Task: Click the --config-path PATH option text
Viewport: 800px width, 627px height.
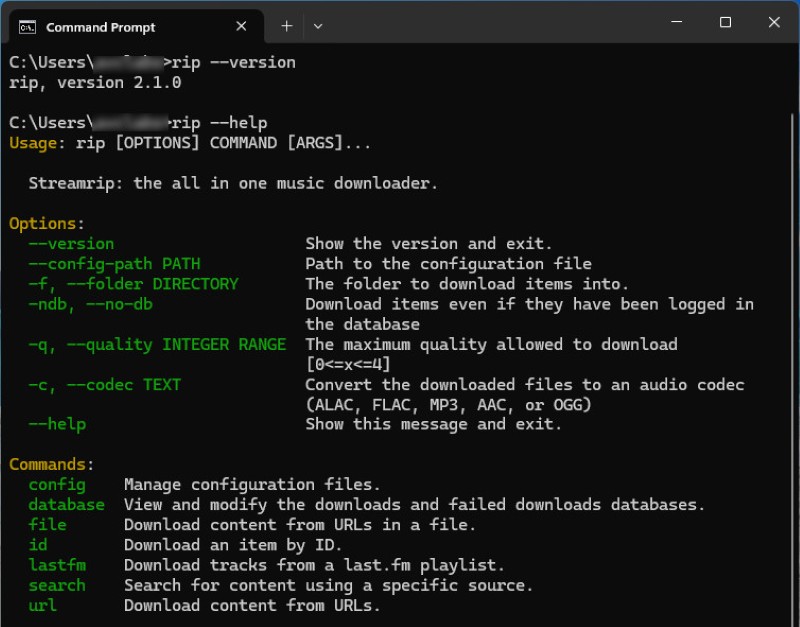Action: pos(114,264)
